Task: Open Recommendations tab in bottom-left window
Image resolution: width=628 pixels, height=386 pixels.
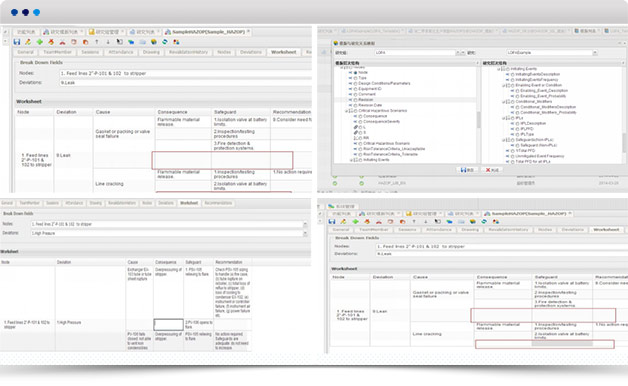Action: 218,203
